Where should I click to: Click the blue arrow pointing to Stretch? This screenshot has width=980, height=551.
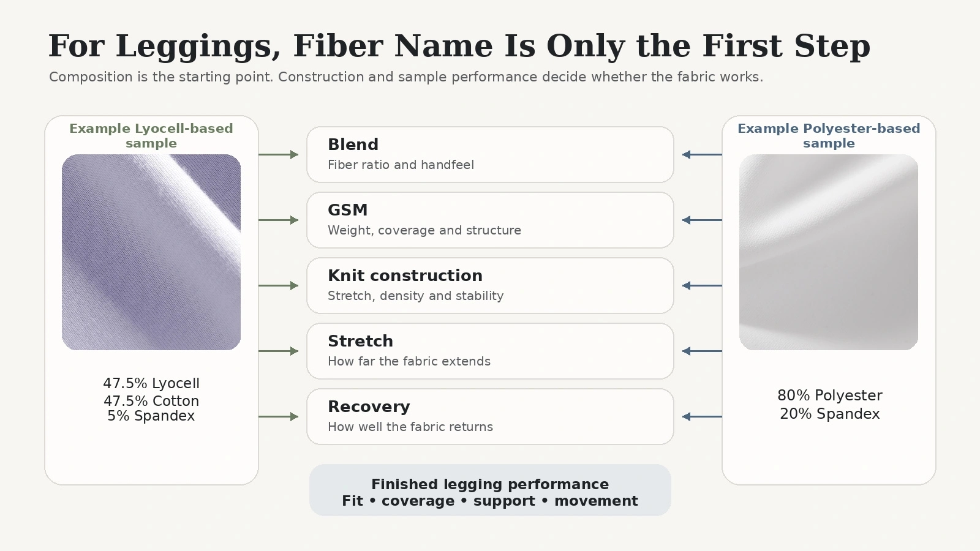(702, 351)
